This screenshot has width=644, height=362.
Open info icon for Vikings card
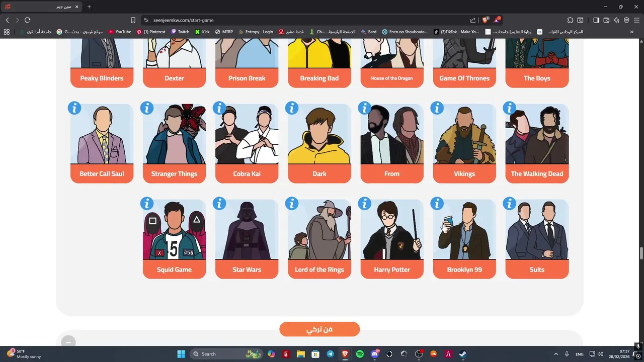(437, 108)
